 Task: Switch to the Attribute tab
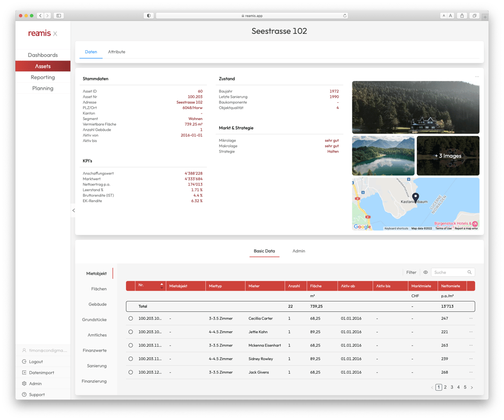coord(116,52)
